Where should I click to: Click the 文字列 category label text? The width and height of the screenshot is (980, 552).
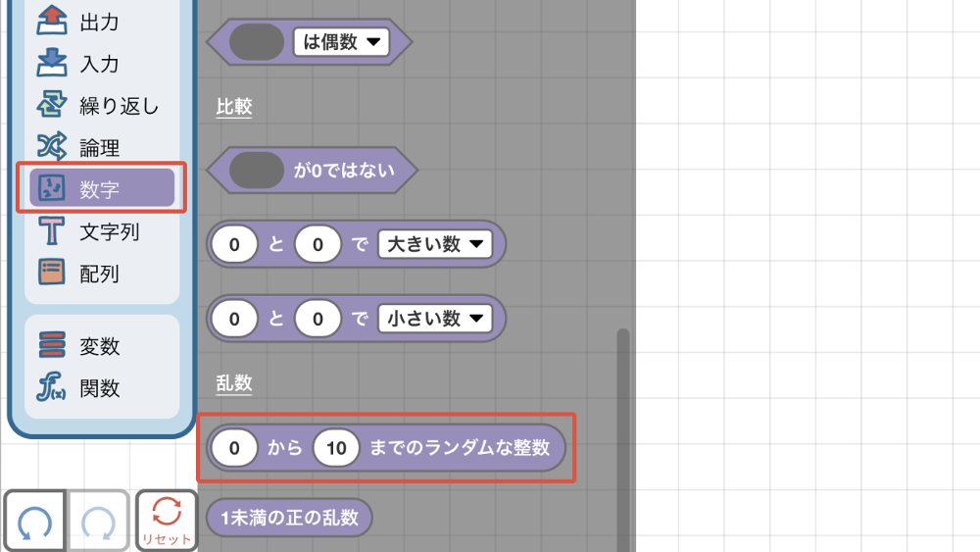click(x=110, y=232)
